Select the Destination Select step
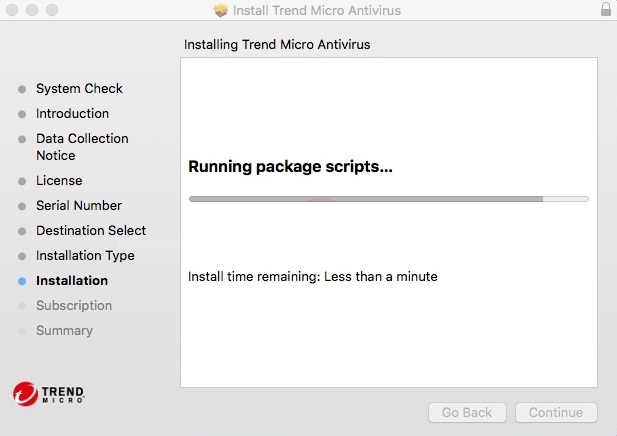617x436 pixels. point(91,230)
